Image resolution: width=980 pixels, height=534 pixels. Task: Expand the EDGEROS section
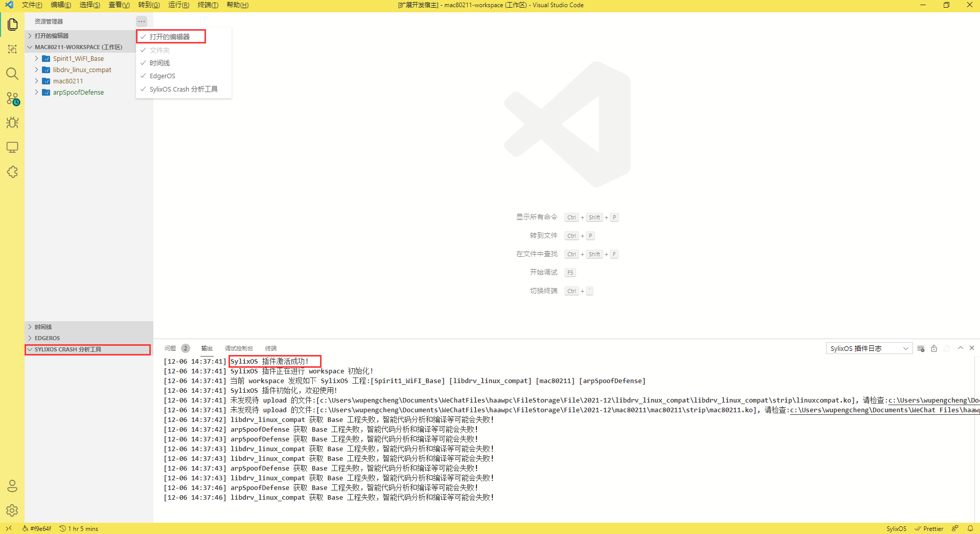[x=89, y=338]
